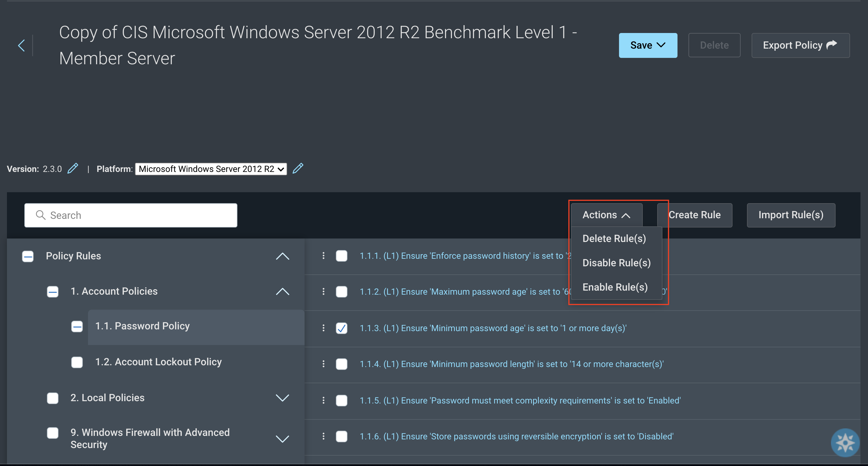The image size is (868, 466).
Task: Open rule 1.1.6 Store passwords reversible encryption
Action: click(x=517, y=436)
